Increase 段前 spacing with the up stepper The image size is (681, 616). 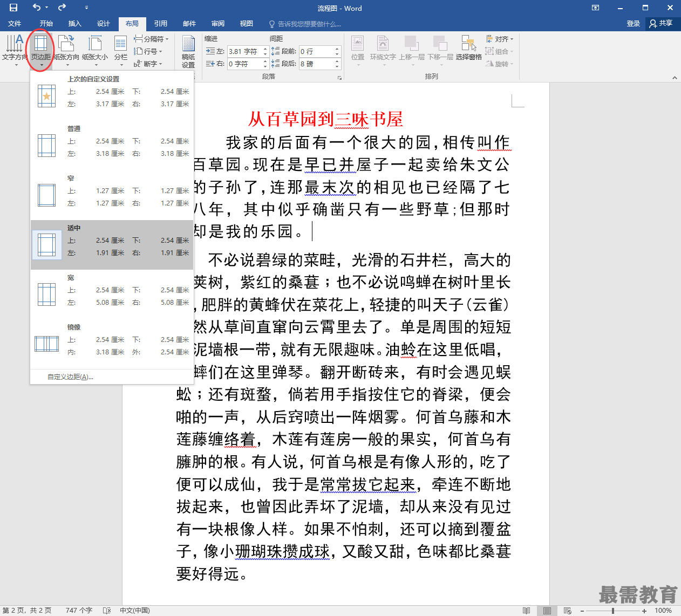pyautogui.click(x=337, y=49)
